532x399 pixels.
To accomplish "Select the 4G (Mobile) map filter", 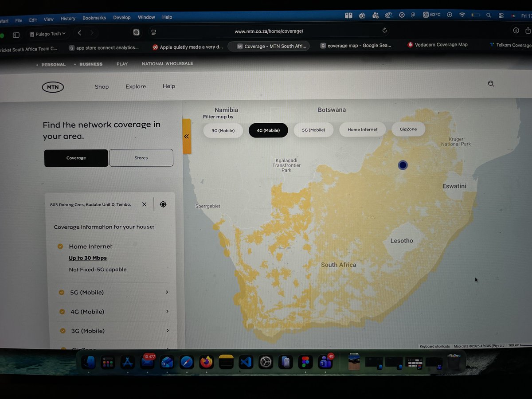I will click(268, 130).
